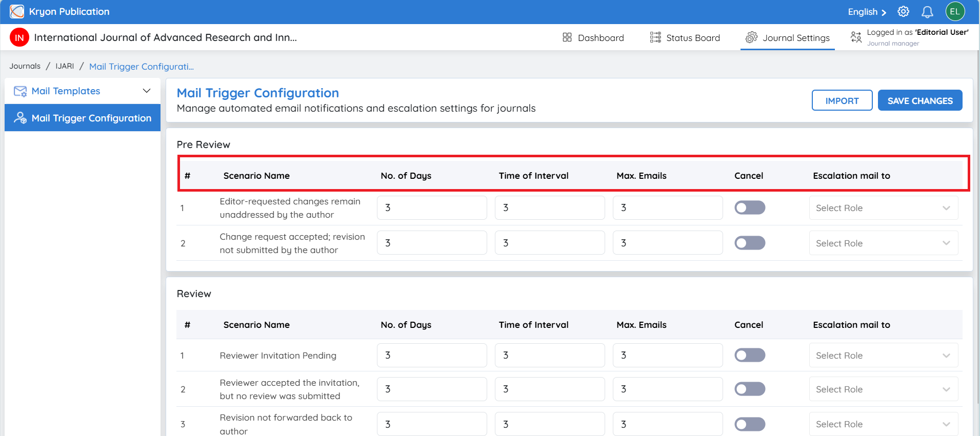Click the IMPORT button
Screen dimensions: 980x436
pyautogui.click(x=842, y=100)
